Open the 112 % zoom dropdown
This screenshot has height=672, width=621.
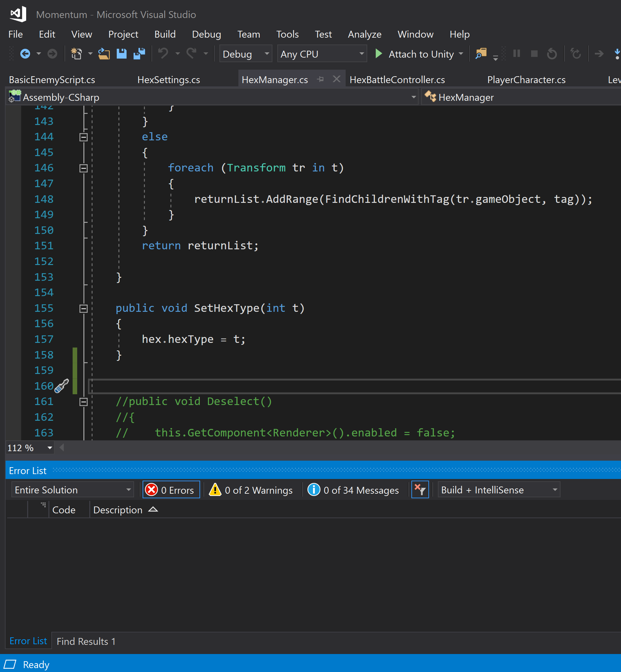(50, 448)
